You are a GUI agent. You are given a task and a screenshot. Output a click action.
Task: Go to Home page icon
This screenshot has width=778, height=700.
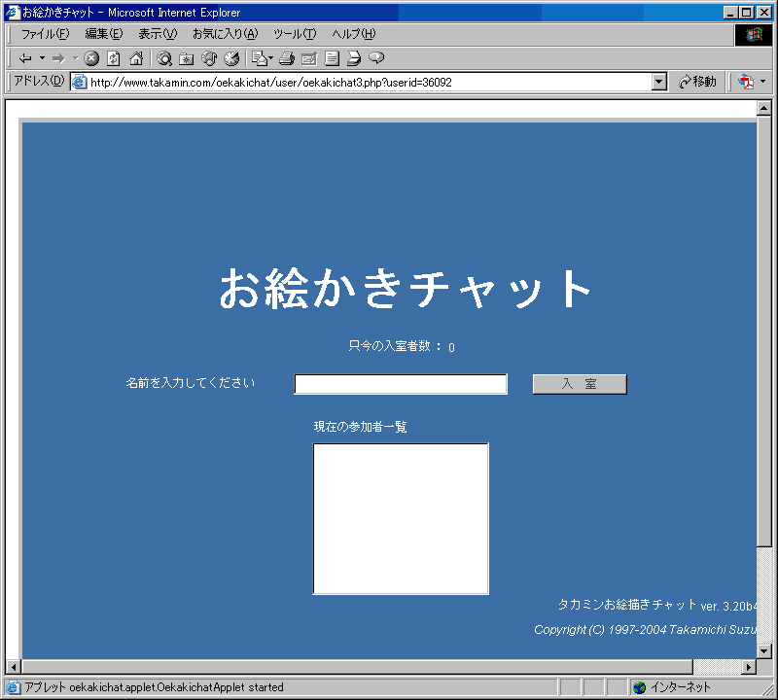[136, 58]
